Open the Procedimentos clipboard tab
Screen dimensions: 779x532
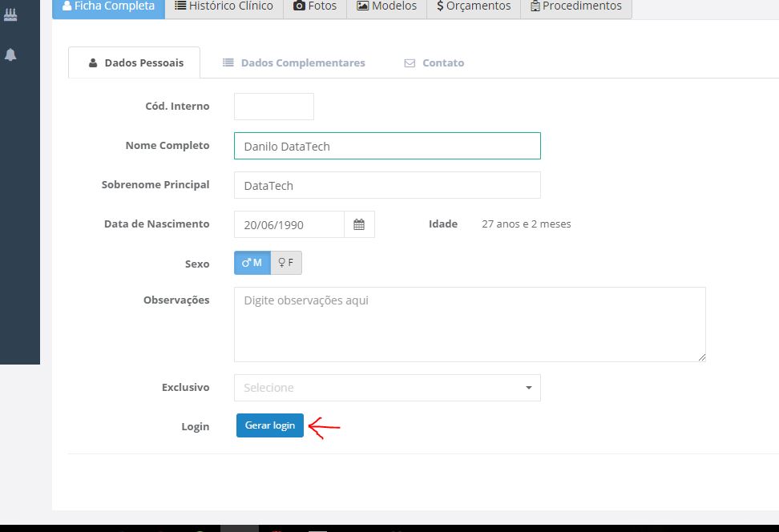click(x=575, y=6)
